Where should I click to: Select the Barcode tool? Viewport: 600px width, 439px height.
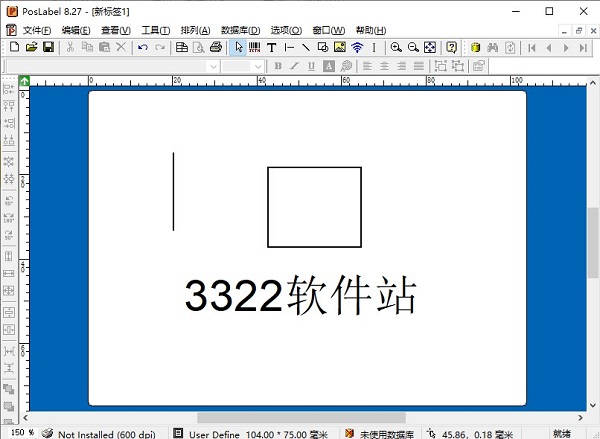pos(254,47)
